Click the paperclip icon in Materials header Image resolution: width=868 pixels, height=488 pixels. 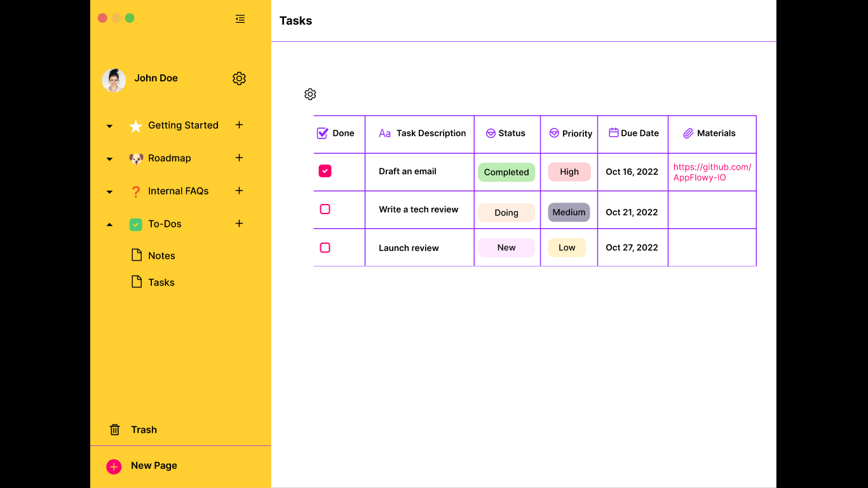point(688,133)
